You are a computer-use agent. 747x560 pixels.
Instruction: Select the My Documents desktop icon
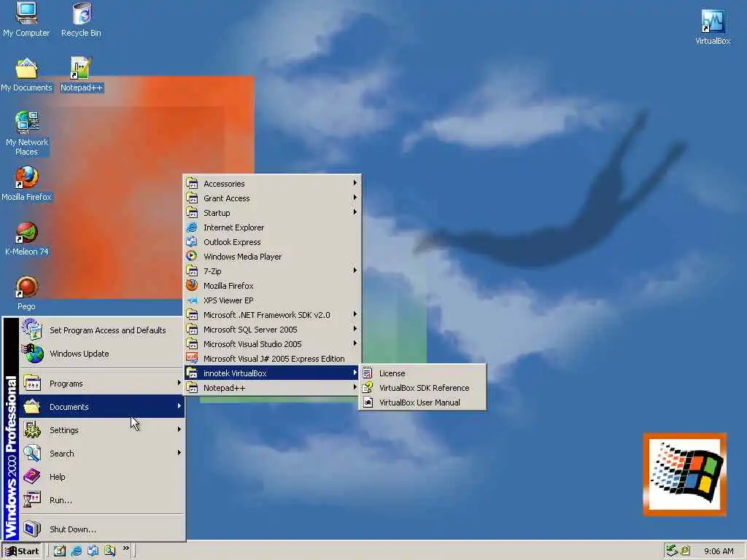(x=26, y=74)
